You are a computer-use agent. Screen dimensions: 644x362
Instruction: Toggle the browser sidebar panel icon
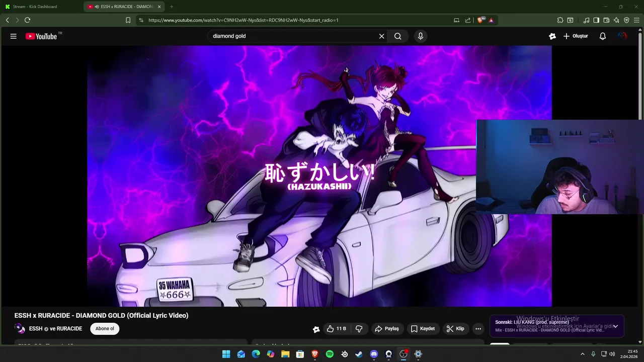[x=596, y=20]
